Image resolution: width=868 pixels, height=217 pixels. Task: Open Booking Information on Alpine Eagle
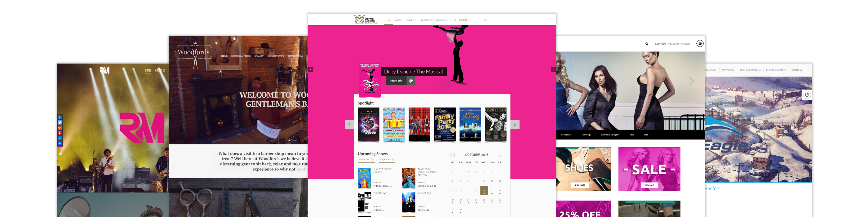(x=776, y=70)
